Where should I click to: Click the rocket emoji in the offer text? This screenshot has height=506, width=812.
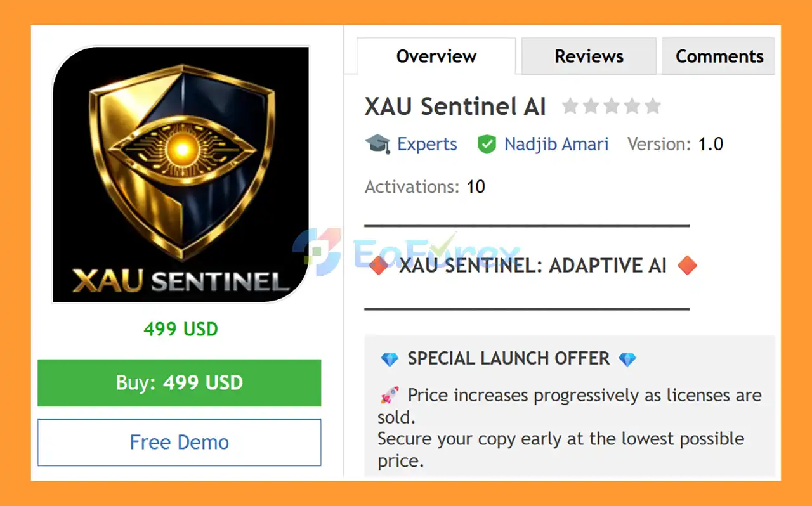388,394
